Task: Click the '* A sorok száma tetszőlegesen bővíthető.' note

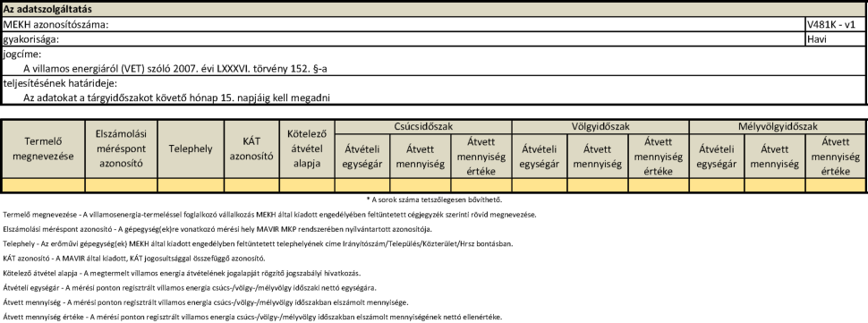Action: [434, 200]
